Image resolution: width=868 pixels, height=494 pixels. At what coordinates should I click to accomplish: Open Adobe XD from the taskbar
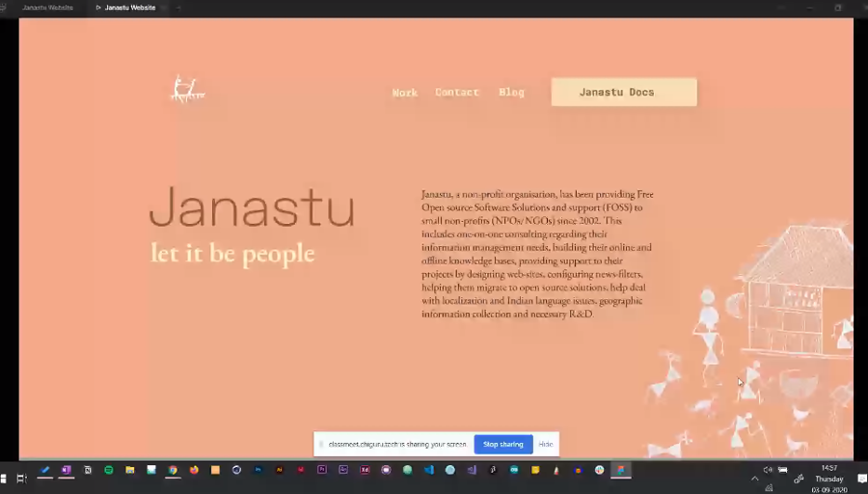[365, 470]
